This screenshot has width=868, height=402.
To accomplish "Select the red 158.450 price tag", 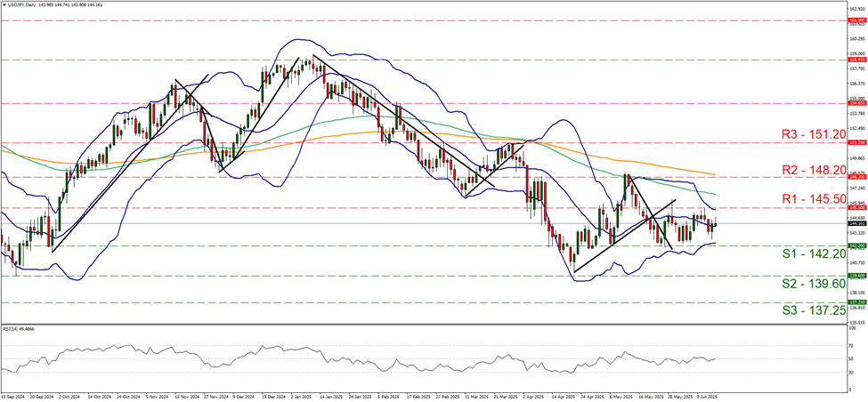I will click(854, 60).
